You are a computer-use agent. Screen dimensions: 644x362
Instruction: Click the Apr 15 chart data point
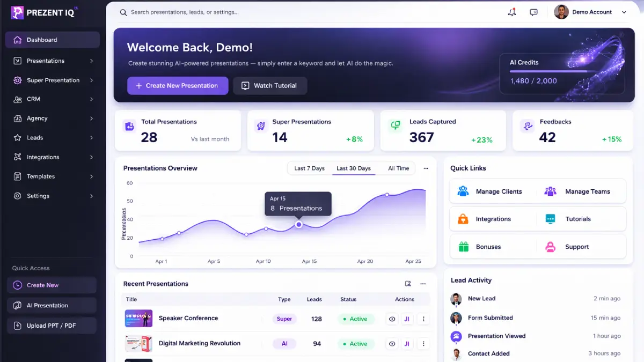299,225
